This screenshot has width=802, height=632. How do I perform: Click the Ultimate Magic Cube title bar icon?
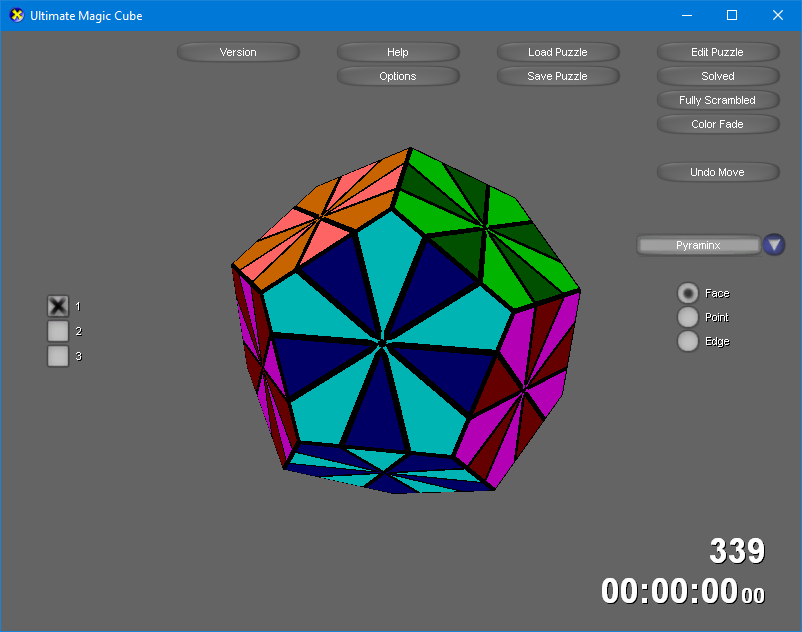pyautogui.click(x=15, y=16)
